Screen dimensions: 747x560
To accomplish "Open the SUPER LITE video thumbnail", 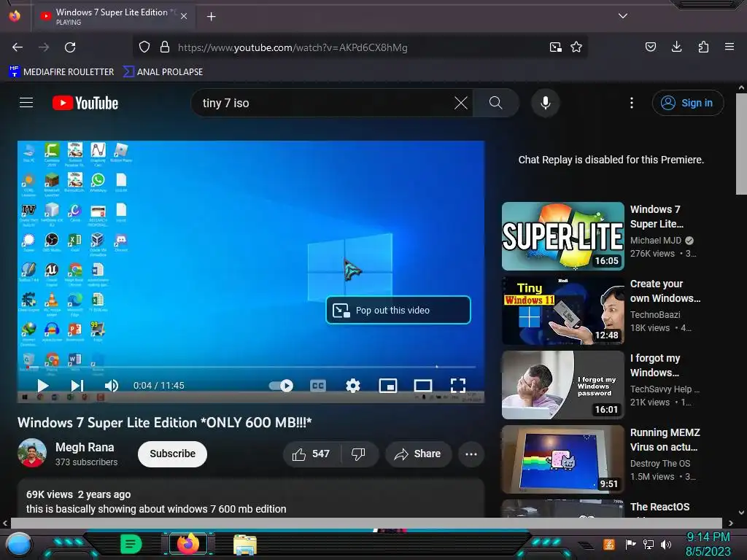I will (563, 236).
